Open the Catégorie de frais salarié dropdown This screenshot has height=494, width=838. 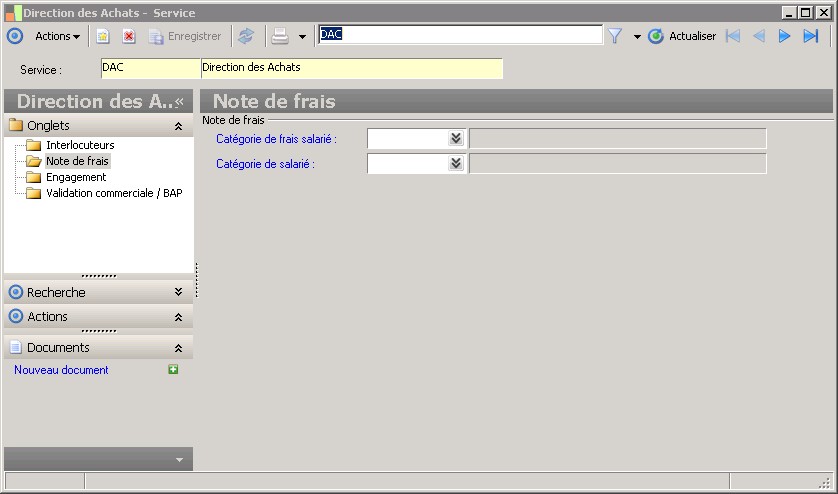coord(456,138)
